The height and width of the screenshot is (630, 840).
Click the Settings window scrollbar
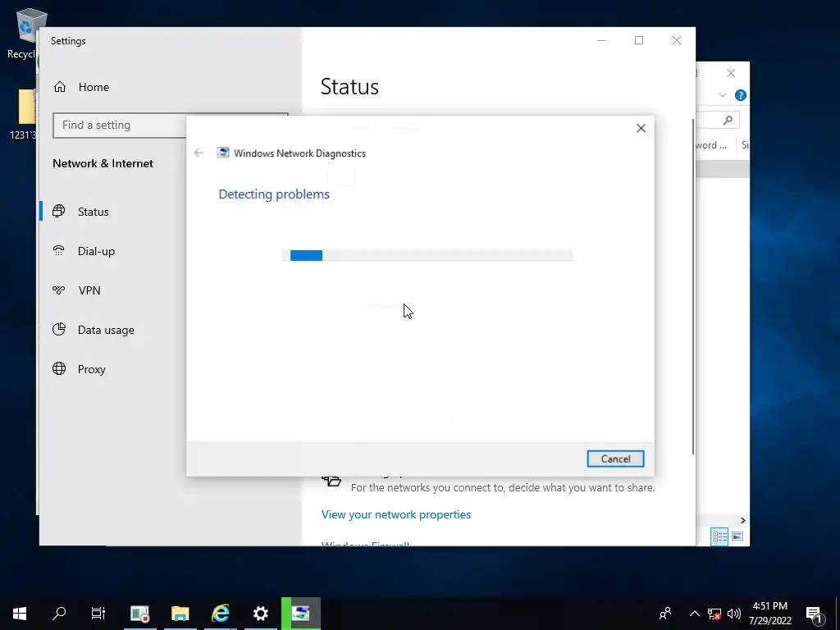[x=692, y=286]
